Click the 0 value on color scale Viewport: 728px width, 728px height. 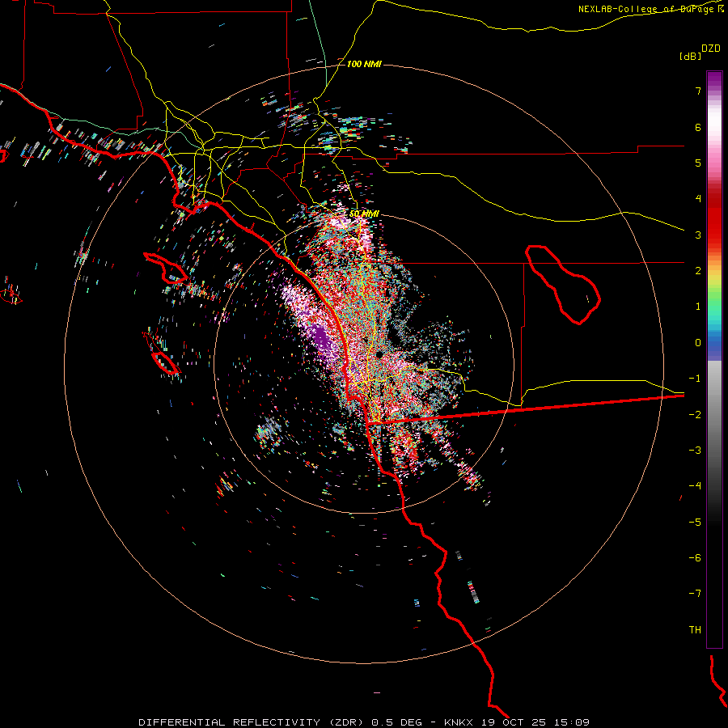pyautogui.click(x=698, y=343)
